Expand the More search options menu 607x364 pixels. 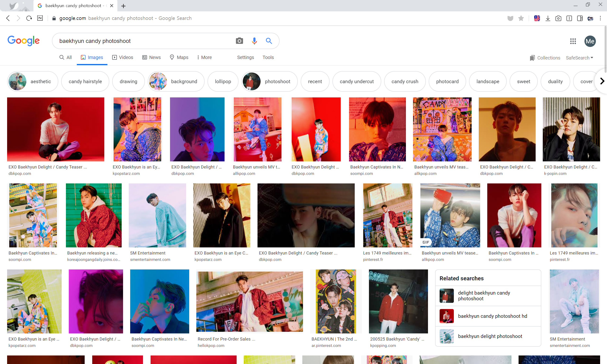point(204,57)
